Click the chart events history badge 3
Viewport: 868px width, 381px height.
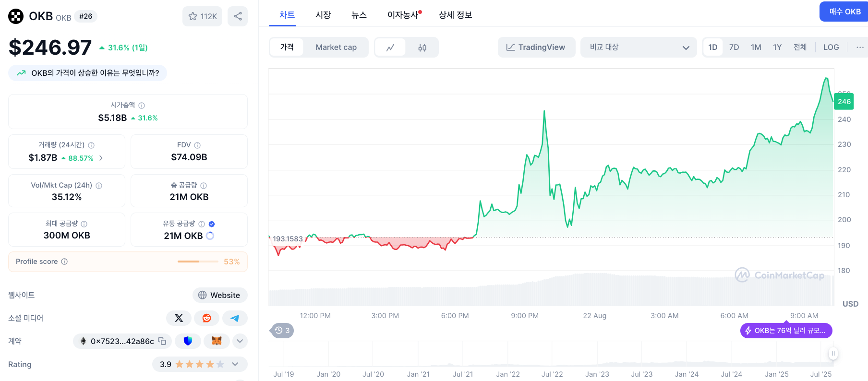(282, 331)
